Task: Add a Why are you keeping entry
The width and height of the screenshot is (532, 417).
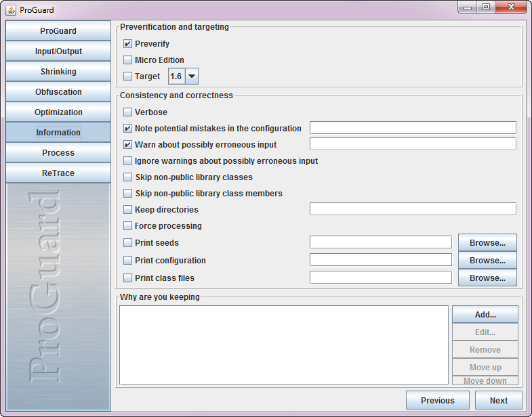Action: [x=485, y=315]
